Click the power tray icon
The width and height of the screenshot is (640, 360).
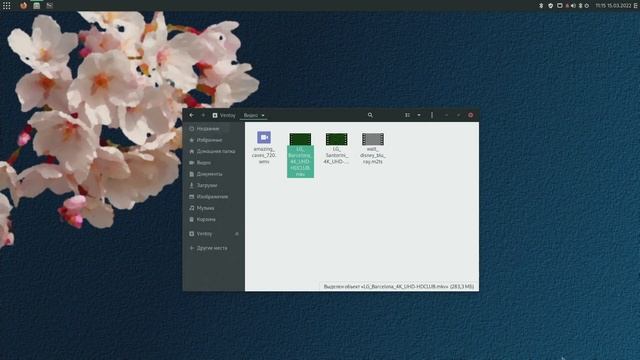click(587, 6)
